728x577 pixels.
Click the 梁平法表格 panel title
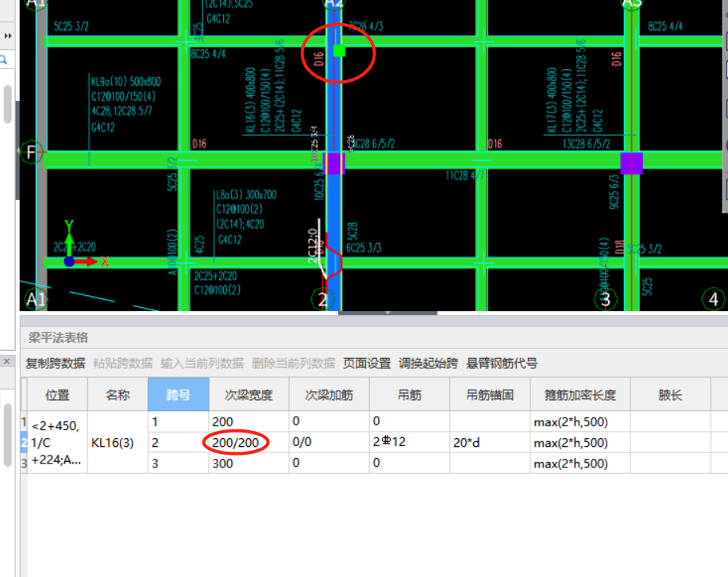[58, 337]
